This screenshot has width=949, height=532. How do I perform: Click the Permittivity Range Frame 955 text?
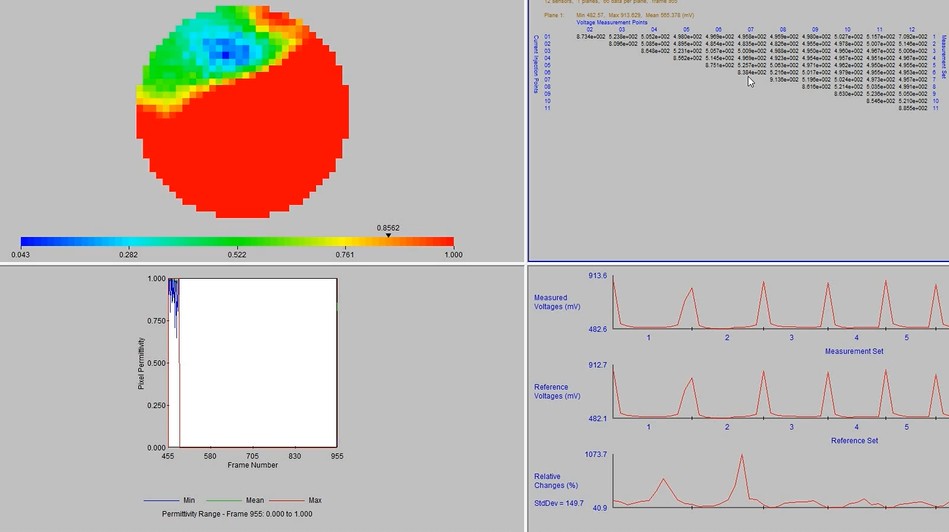tap(237, 514)
